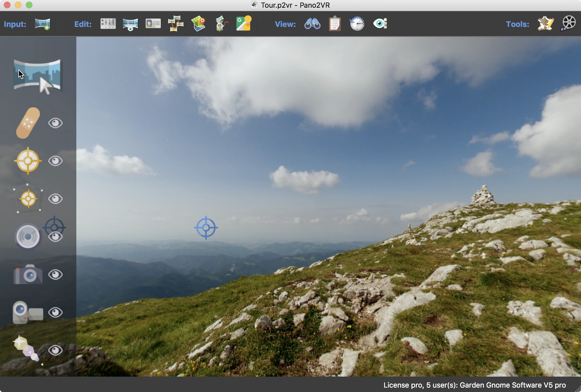Select the Sound tool in the sidebar
Viewport: 581px width, 392px height.
click(27, 236)
